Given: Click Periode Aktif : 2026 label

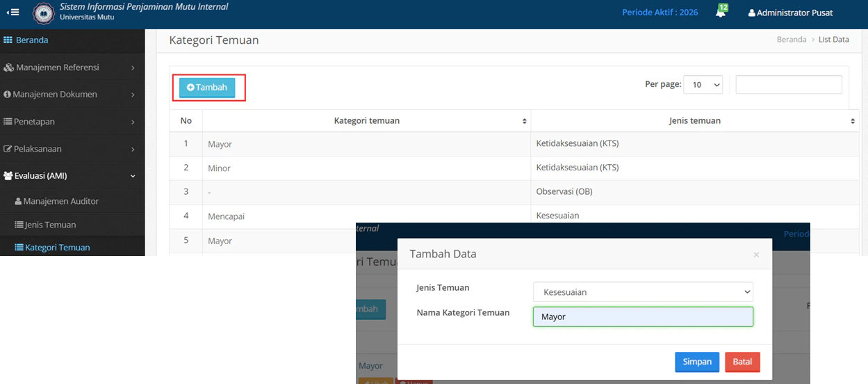Looking at the screenshot, I should click(x=660, y=13).
